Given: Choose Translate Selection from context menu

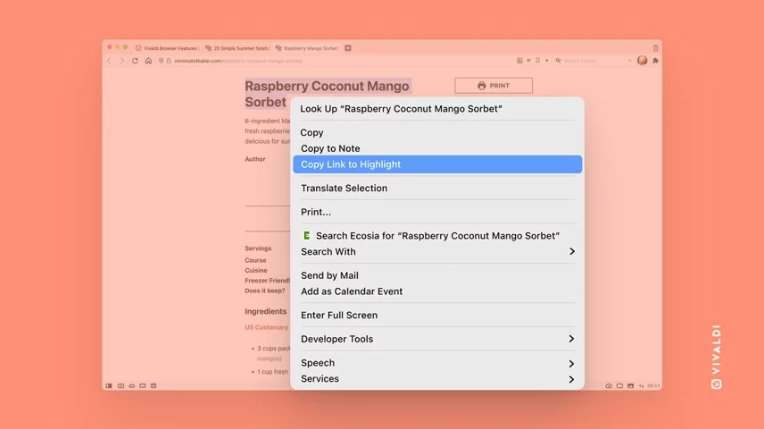Looking at the screenshot, I should tap(344, 188).
